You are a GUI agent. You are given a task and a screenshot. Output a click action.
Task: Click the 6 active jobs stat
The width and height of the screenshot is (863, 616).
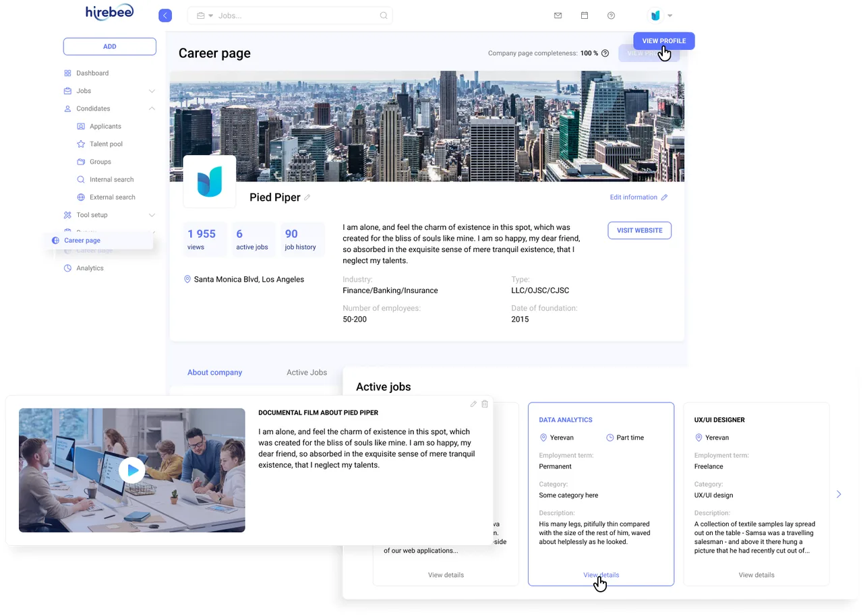point(254,239)
